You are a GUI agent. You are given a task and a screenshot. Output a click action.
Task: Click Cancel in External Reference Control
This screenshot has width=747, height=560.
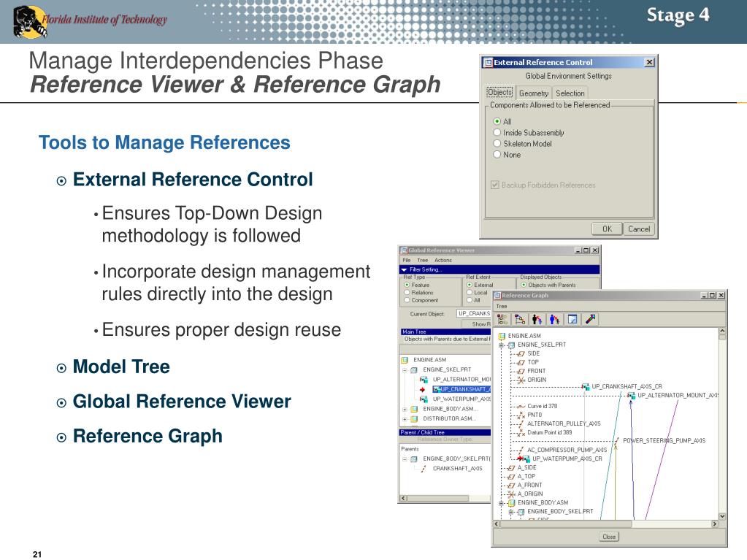[x=639, y=229]
